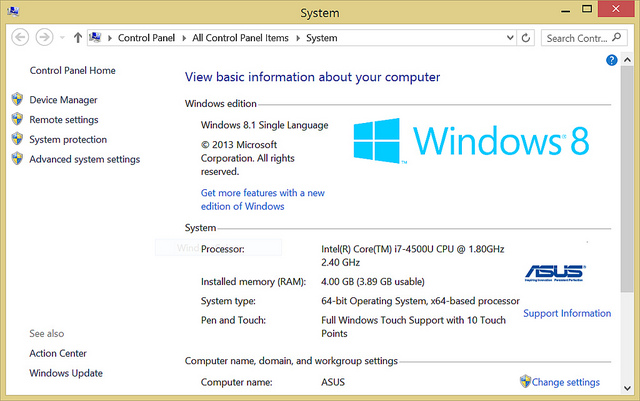640x401 pixels.
Task: Open Help with blue question mark
Action: (611, 60)
